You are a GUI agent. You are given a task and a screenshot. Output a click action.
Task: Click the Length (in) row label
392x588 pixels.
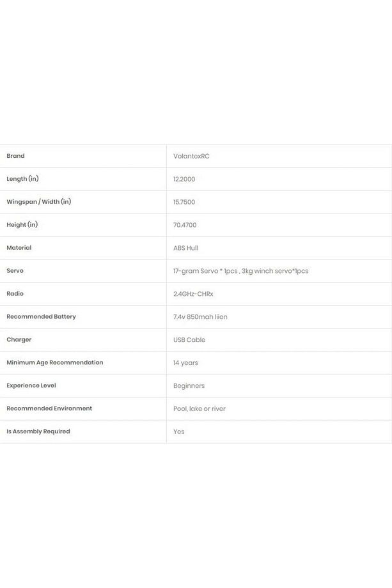tap(22, 179)
